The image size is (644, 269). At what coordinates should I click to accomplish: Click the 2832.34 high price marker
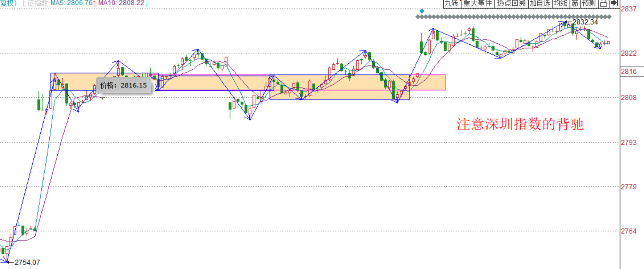click(585, 22)
